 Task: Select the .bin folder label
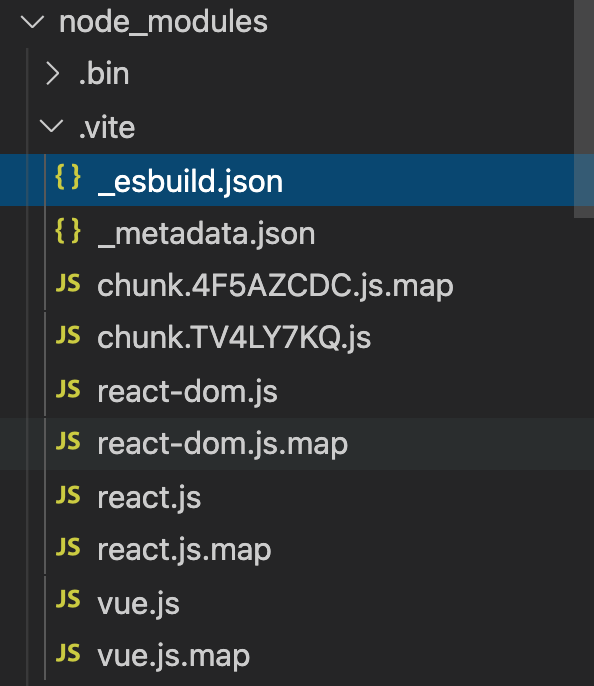(x=104, y=73)
